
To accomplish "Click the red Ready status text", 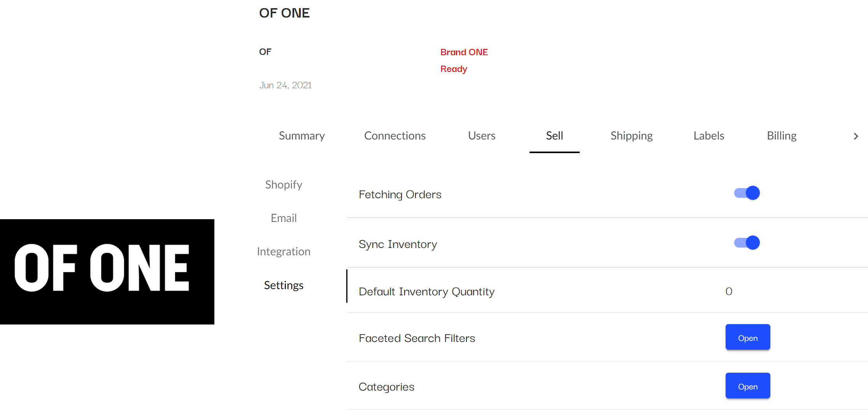I will point(453,69).
